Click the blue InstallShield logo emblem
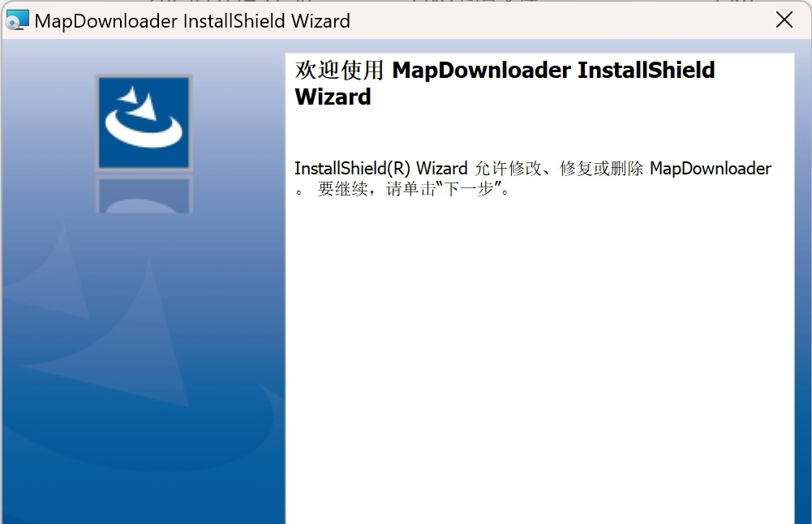 (x=144, y=122)
